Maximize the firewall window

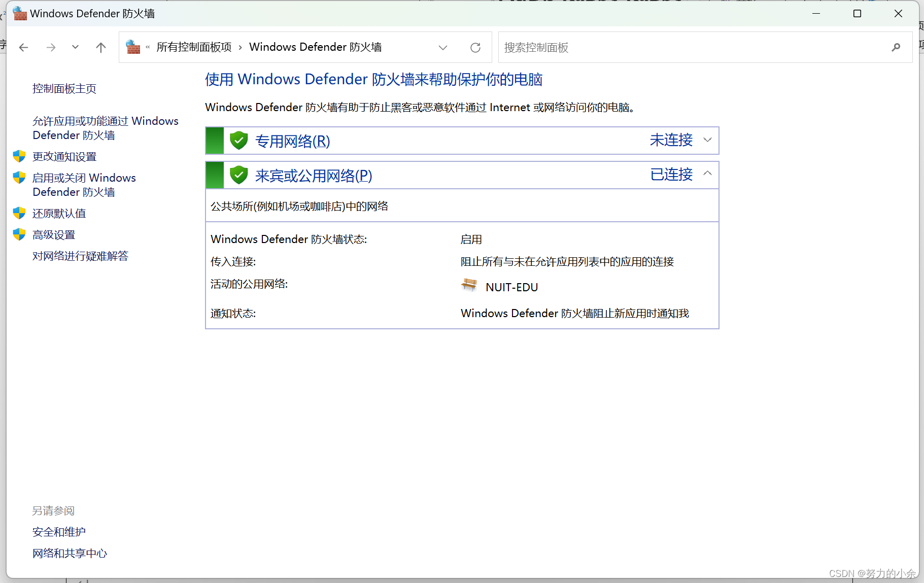point(857,14)
